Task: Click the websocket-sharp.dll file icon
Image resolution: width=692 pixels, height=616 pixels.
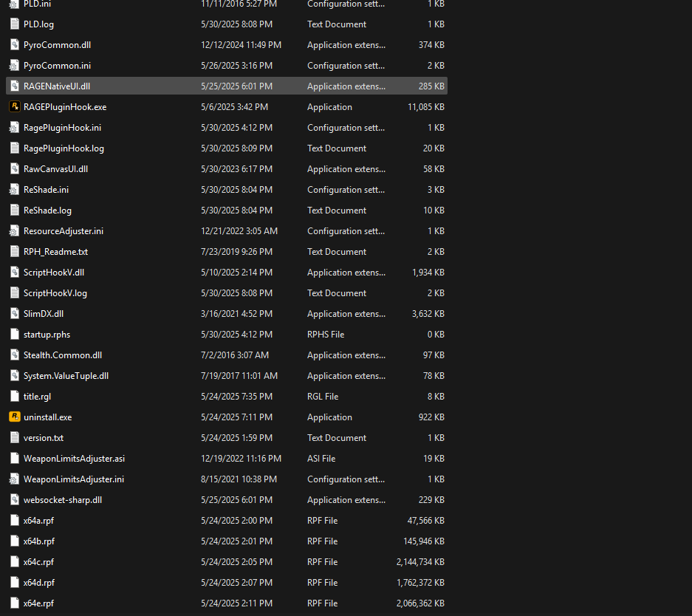Action: click(x=15, y=500)
